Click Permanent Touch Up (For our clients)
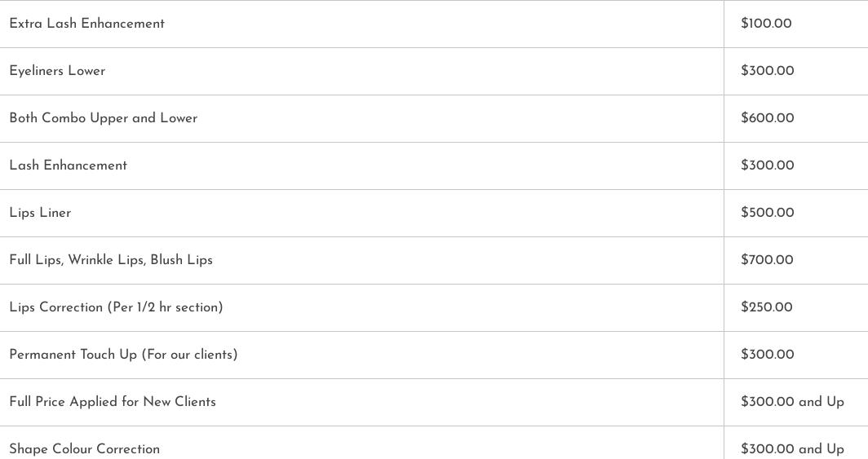The height and width of the screenshot is (459, 868). [123, 355]
